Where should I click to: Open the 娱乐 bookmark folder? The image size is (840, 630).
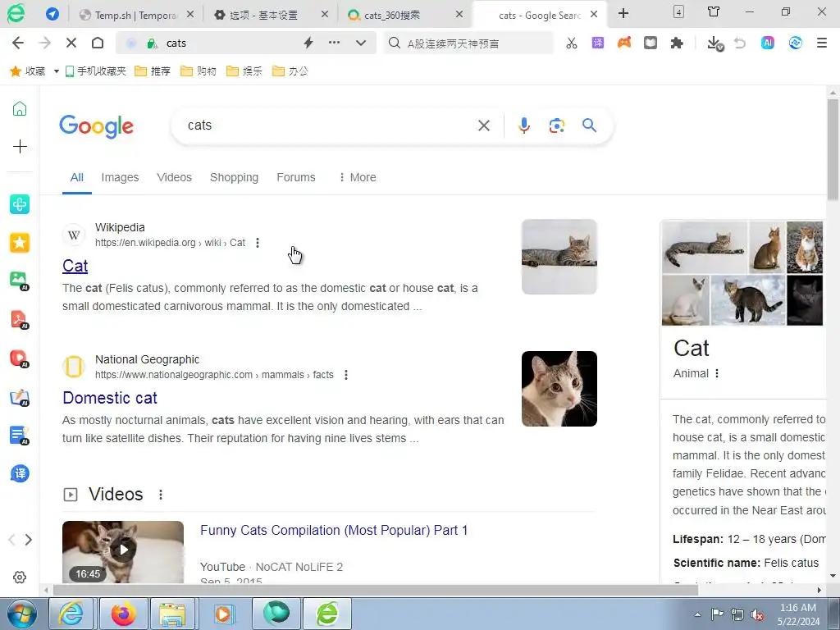(x=244, y=71)
